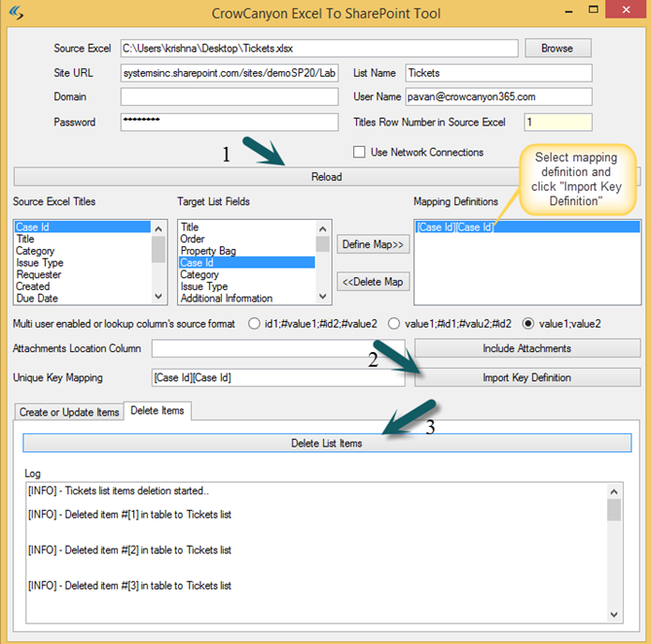This screenshot has width=651, height=644.
Task: Click the Import Key Definition button
Action: click(527, 377)
